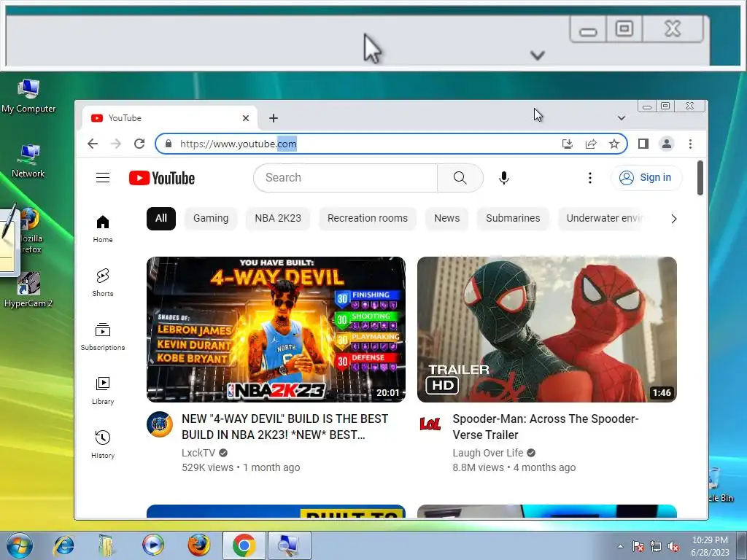Screen dimensions: 747x560
Task: Close the YouTube tab
Action: pyautogui.click(x=246, y=118)
